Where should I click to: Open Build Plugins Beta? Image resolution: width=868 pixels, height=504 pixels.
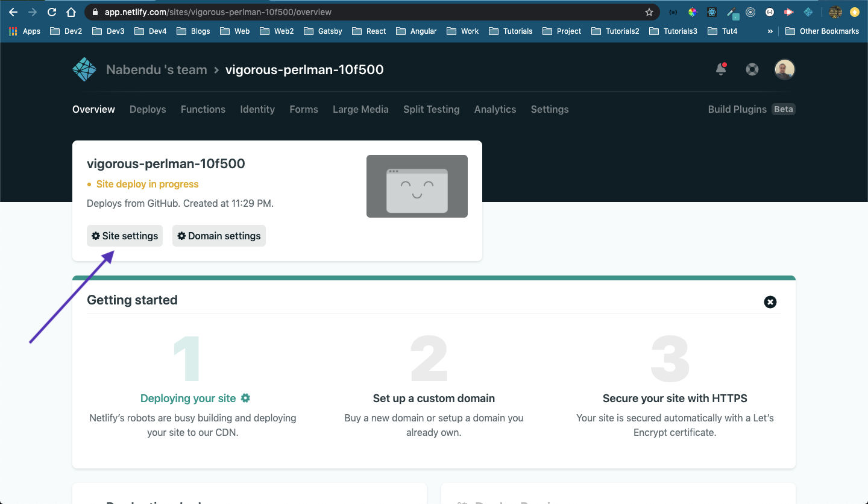(752, 109)
